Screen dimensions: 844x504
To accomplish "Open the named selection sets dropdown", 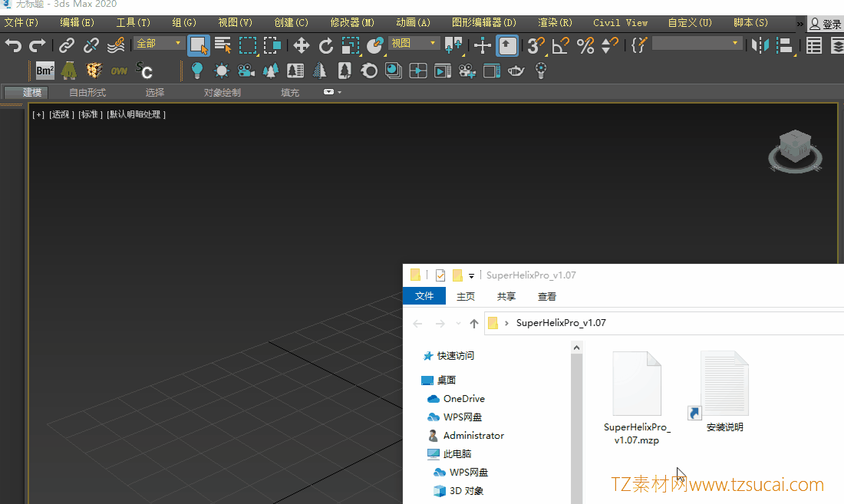I will pyautogui.click(x=697, y=43).
